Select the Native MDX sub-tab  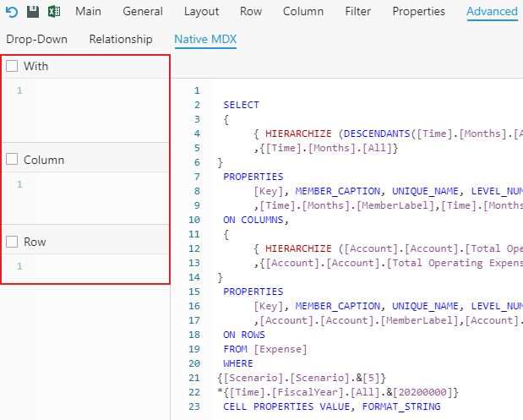pos(205,40)
